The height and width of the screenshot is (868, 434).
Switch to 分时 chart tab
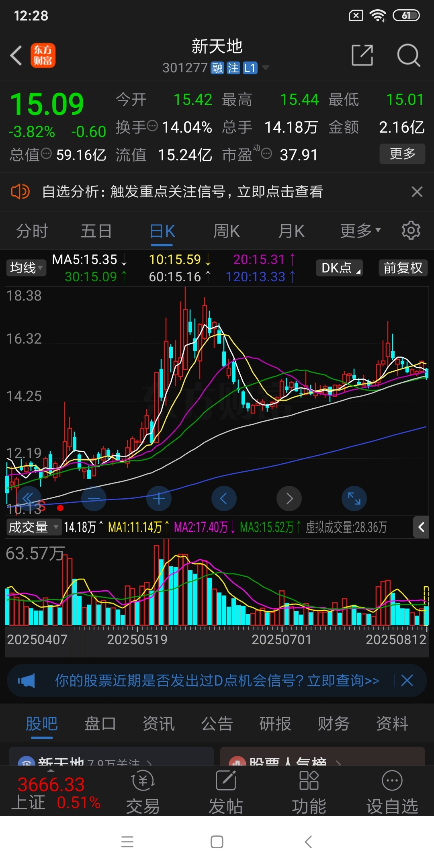pyautogui.click(x=32, y=231)
